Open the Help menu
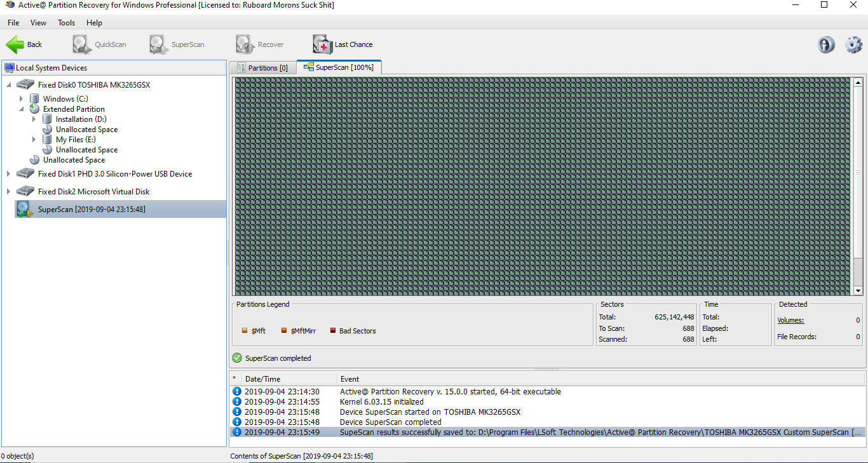Viewport: 868px width, 463px height. click(x=94, y=22)
